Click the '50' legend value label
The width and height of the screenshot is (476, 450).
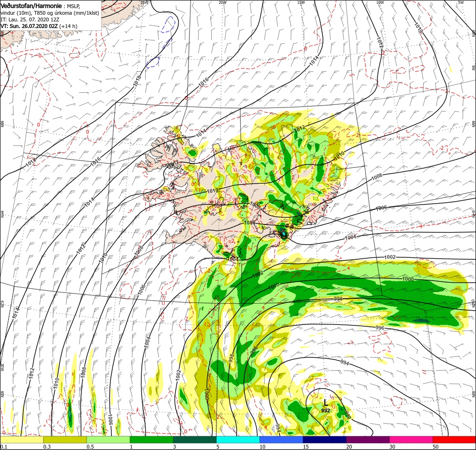(x=436, y=447)
